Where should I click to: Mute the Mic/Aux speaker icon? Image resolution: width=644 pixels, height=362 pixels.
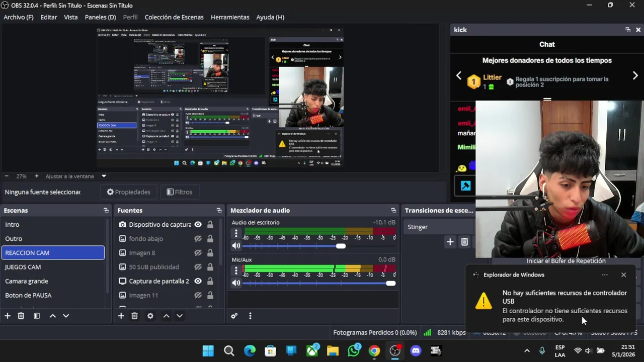pyautogui.click(x=236, y=283)
